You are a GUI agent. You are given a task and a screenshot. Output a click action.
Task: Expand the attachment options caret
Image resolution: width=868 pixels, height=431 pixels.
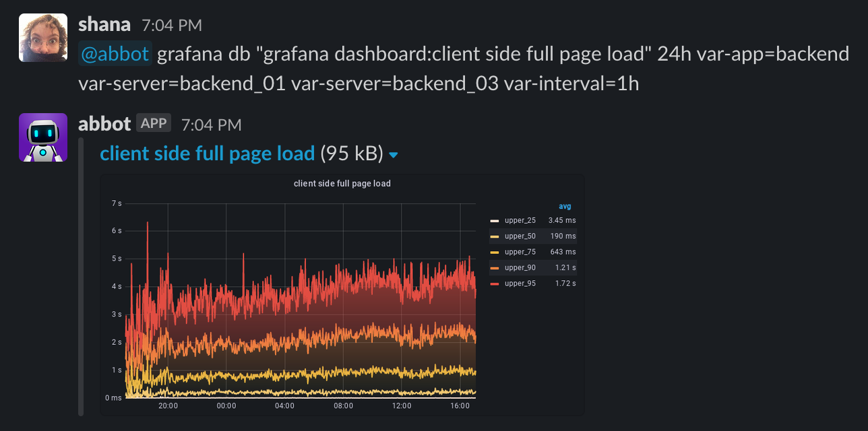point(394,154)
